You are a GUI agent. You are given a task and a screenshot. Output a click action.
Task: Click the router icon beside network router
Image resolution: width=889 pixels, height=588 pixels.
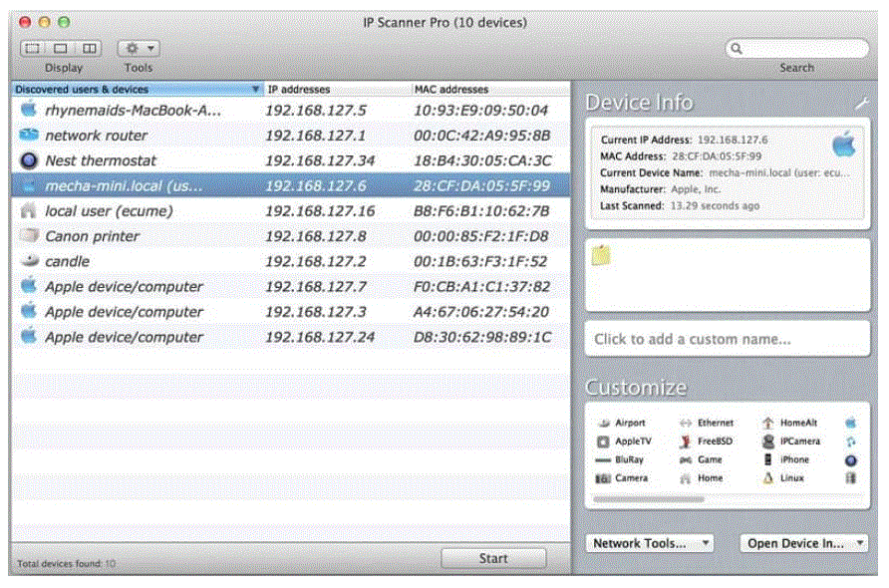[x=28, y=135]
